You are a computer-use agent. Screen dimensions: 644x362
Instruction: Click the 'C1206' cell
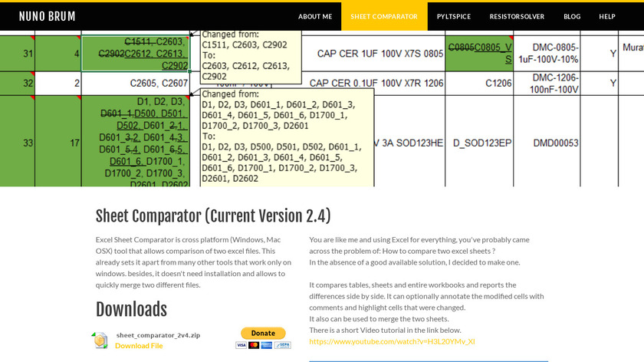(479, 83)
